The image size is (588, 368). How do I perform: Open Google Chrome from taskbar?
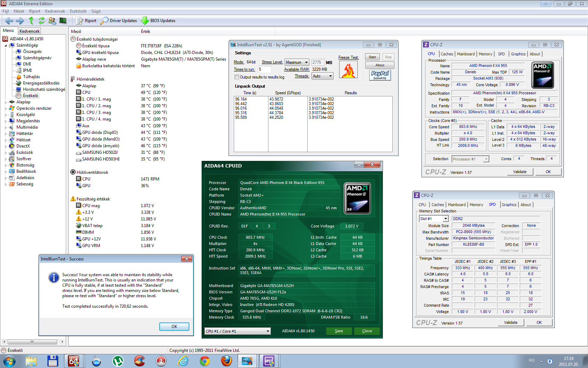pyautogui.click(x=205, y=361)
